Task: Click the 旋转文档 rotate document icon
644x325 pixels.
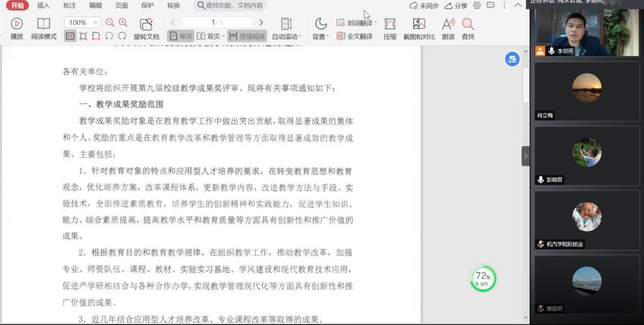Action: coord(146,25)
